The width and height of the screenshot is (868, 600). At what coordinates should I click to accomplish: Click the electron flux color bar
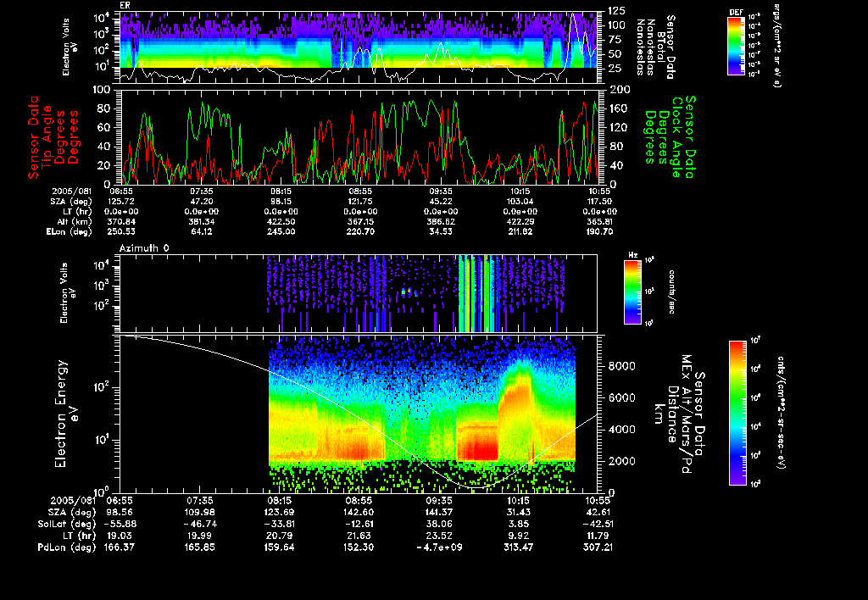[737, 413]
